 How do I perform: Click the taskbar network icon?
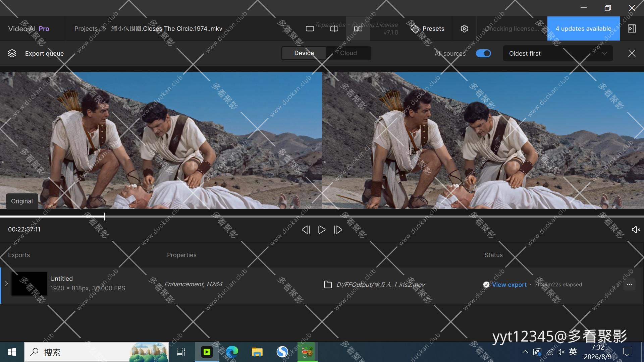pyautogui.click(x=549, y=352)
